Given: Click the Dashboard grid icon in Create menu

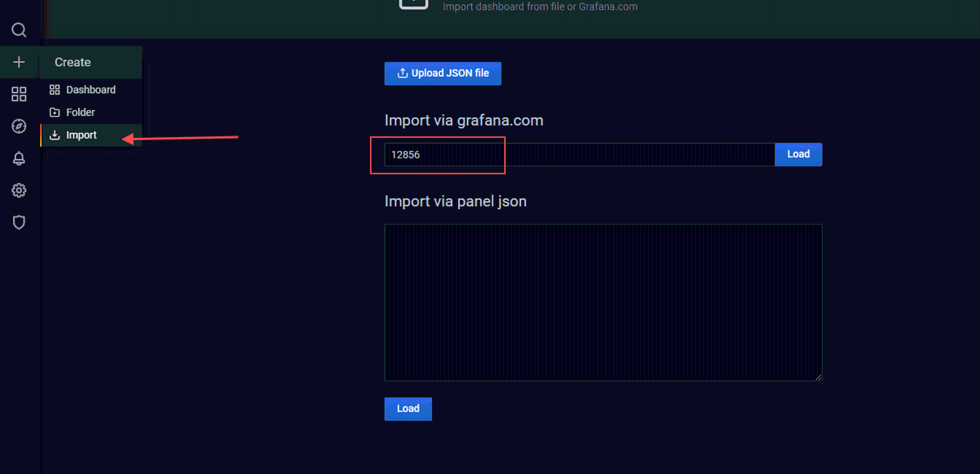Looking at the screenshot, I should [55, 90].
